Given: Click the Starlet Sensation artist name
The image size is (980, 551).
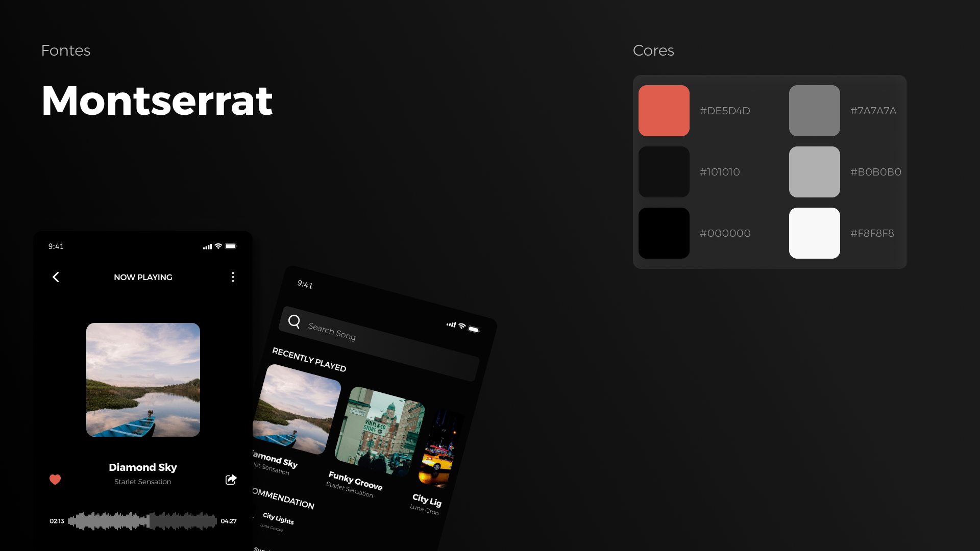Looking at the screenshot, I should [x=143, y=482].
